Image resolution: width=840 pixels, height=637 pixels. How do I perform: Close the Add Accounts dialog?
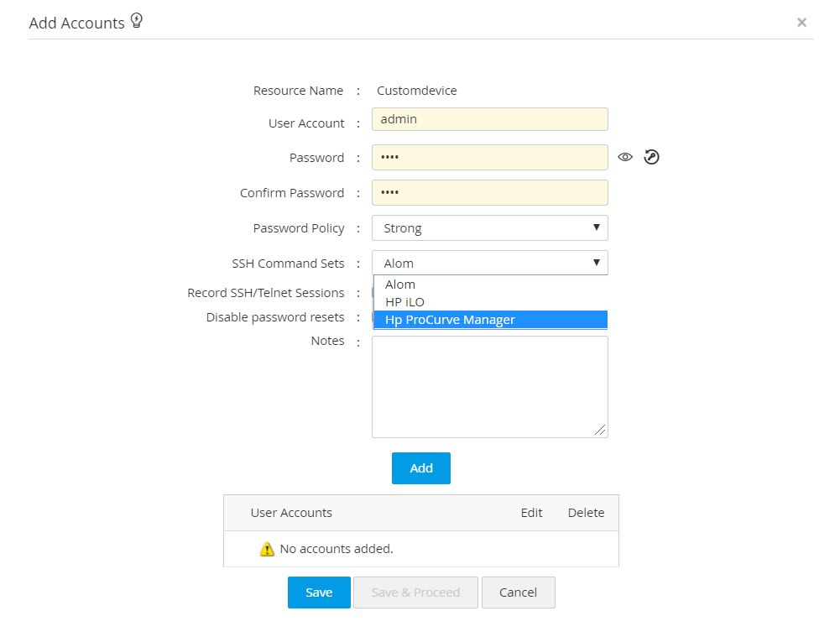click(801, 23)
